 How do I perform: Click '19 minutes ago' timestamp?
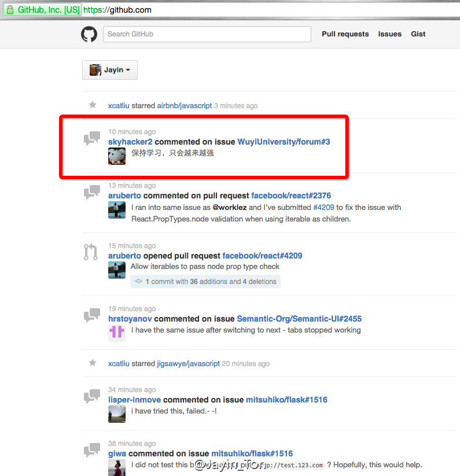132,309
